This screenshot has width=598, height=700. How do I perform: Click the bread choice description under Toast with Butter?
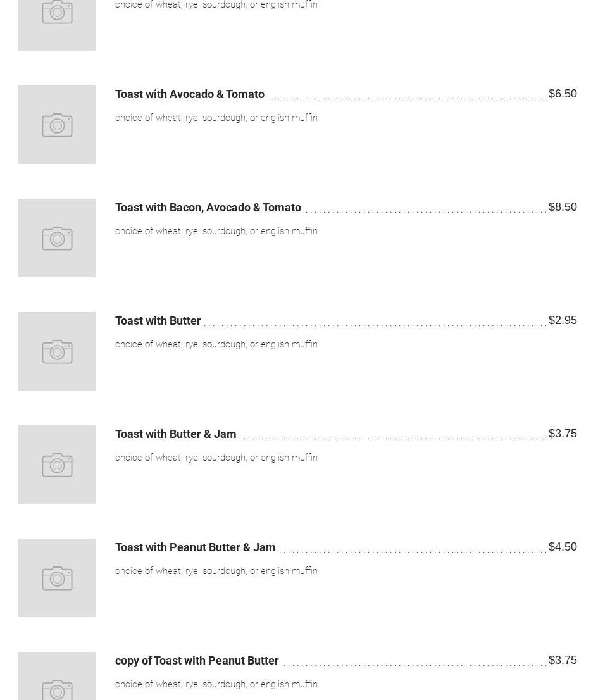click(x=216, y=344)
